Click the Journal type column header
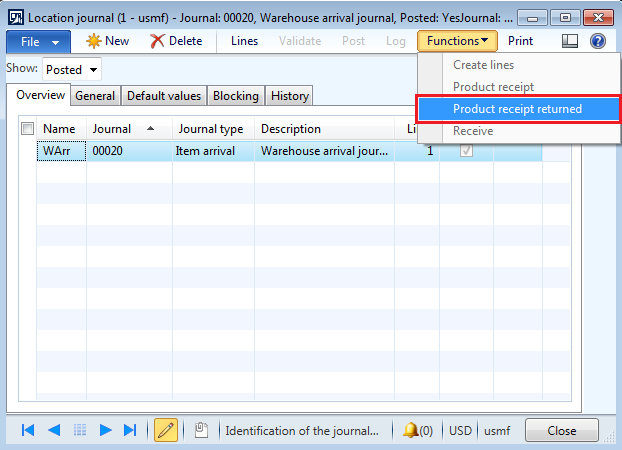622x450 pixels. (x=213, y=129)
